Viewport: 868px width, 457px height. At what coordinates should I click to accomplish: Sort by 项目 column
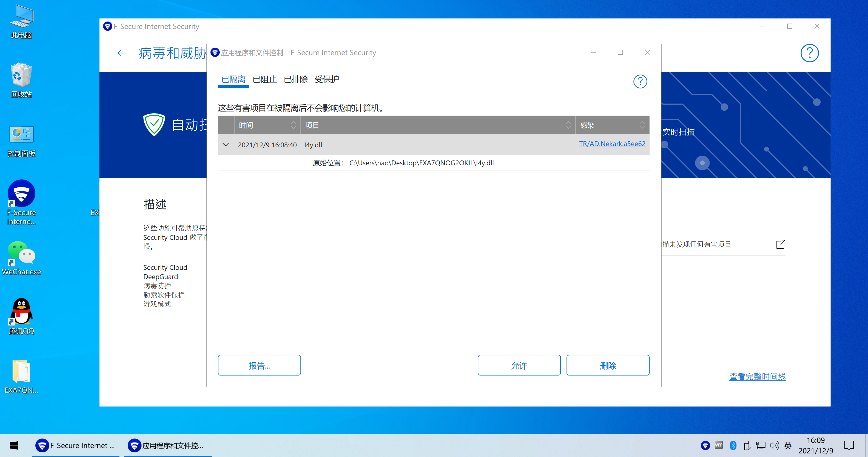[x=438, y=125]
